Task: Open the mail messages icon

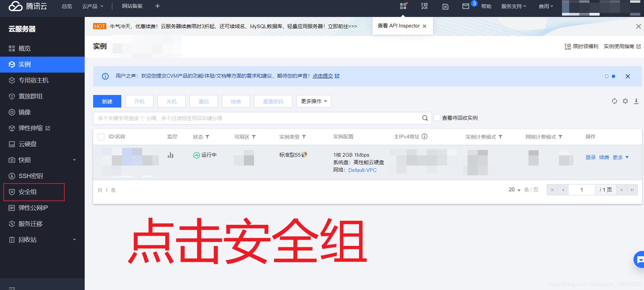Action: pyautogui.click(x=466, y=6)
